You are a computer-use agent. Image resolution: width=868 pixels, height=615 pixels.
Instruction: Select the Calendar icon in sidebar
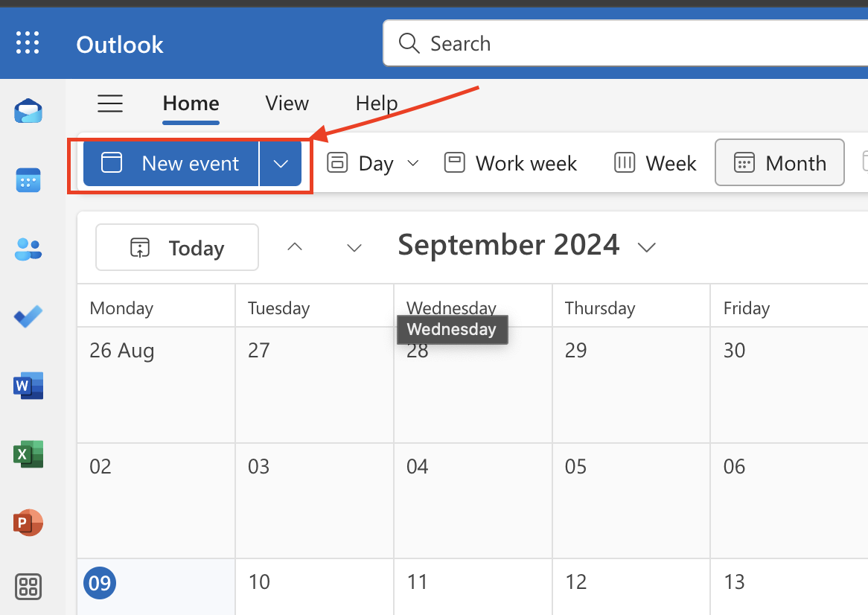[28, 179]
